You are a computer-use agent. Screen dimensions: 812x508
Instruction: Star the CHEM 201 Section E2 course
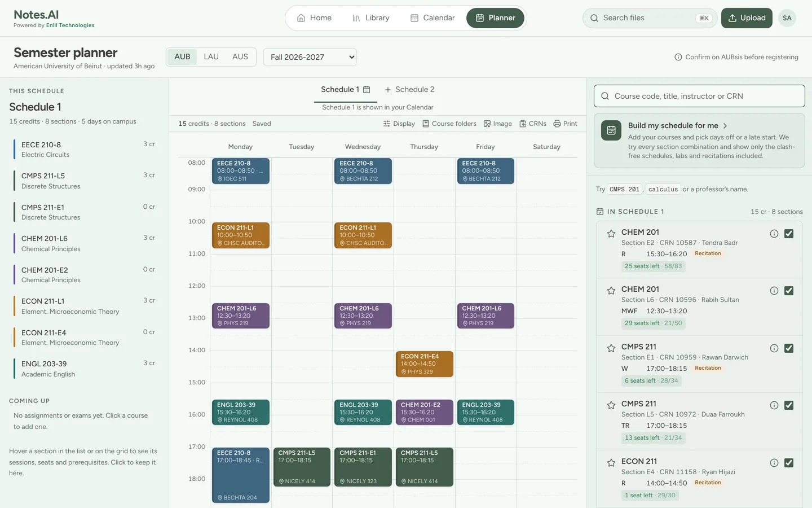611,234
